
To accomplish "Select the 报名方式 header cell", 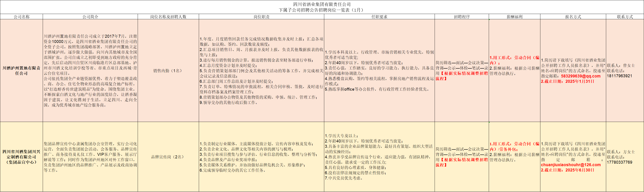I will coord(573,17).
